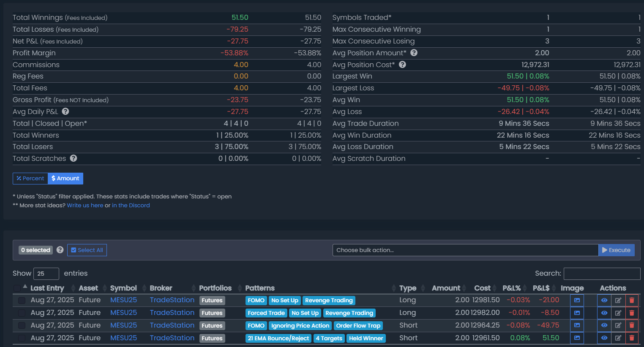Click help icon next to 0 selected

[x=60, y=250]
